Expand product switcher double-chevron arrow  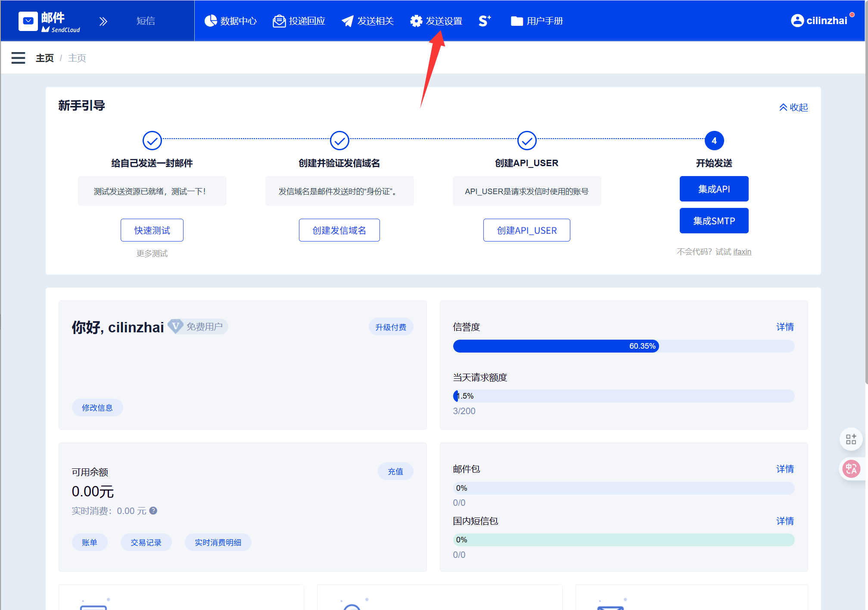(103, 21)
